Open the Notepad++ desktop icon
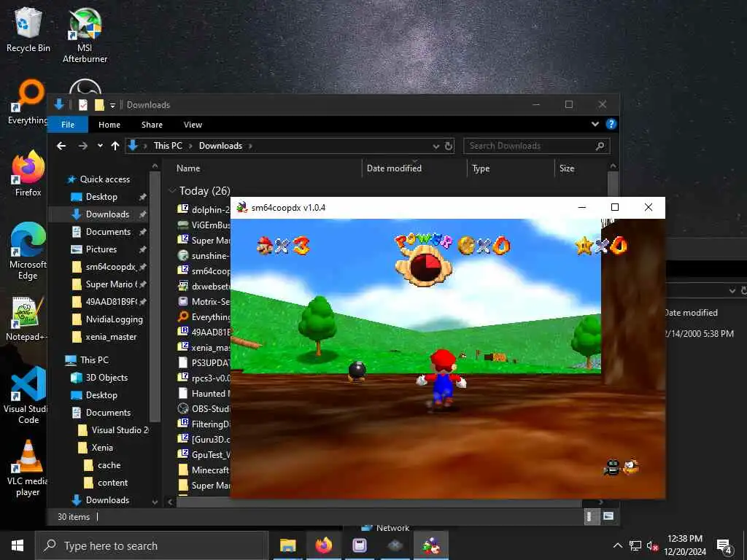The height and width of the screenshot is (560, 747). coord(27,318)
